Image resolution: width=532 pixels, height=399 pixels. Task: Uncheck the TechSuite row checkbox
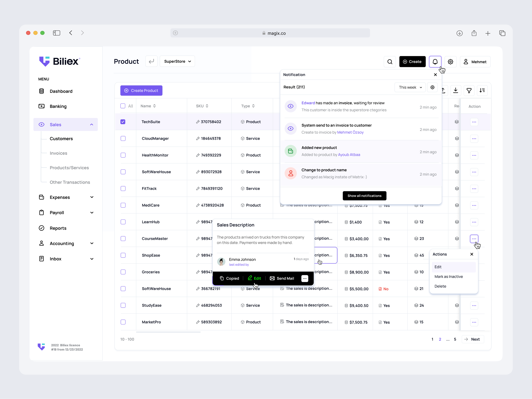pos(123,122)
